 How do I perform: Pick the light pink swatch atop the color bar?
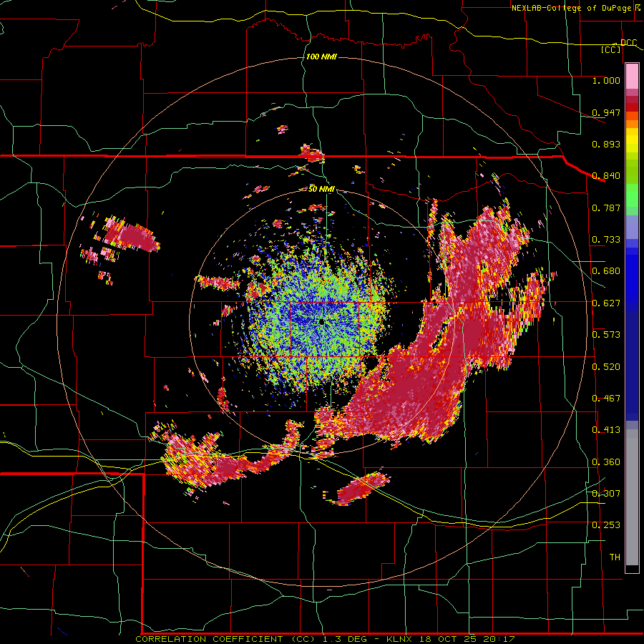pyautogui.click(x=632, y=77)
